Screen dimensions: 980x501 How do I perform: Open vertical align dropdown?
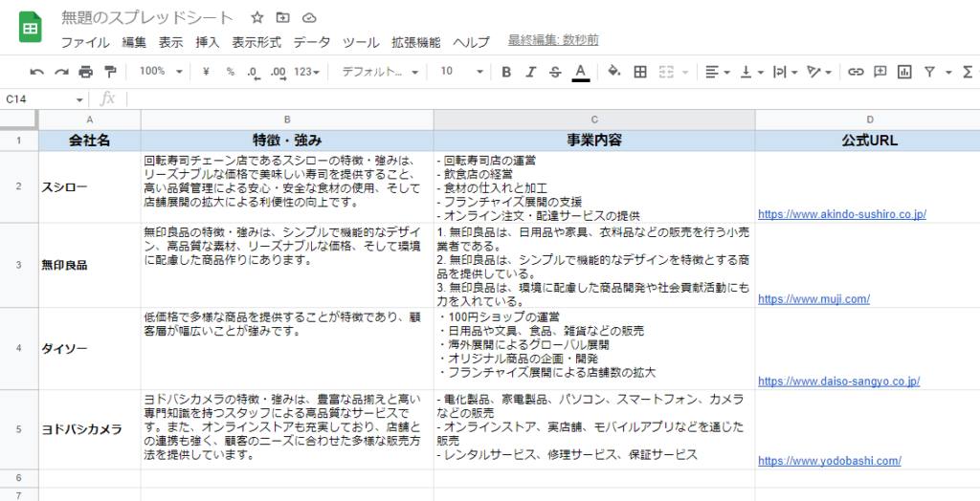pos(752,72)
